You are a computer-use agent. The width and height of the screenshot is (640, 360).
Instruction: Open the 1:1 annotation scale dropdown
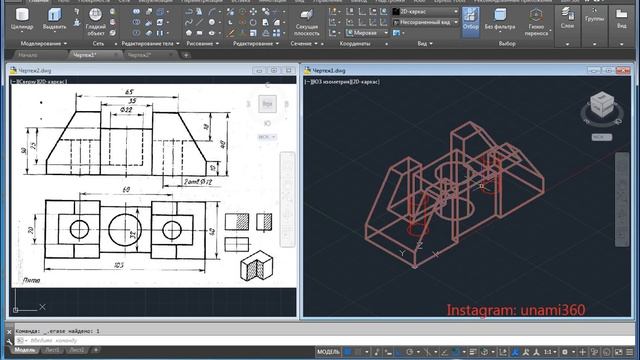coord(550,352)
